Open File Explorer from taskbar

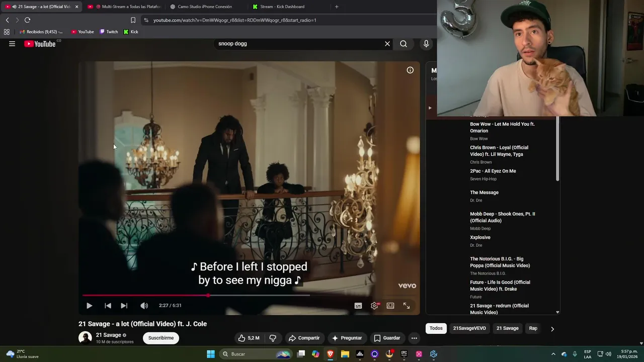345,354
